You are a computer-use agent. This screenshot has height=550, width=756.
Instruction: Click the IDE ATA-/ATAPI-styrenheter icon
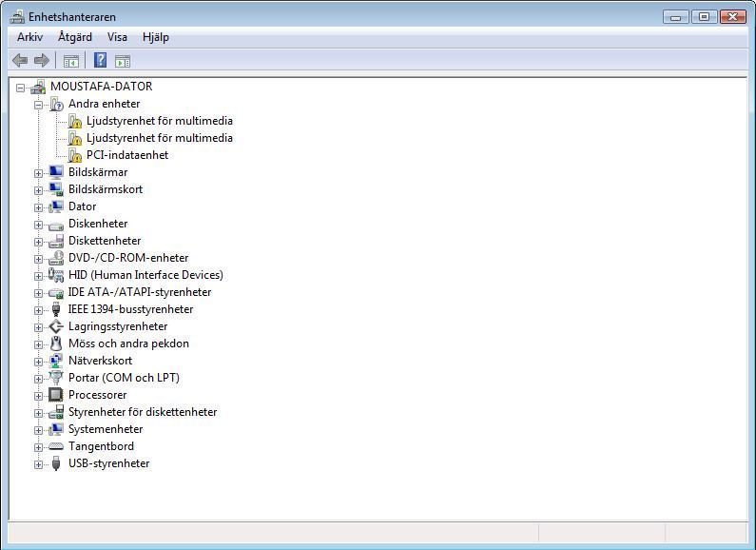56,293
